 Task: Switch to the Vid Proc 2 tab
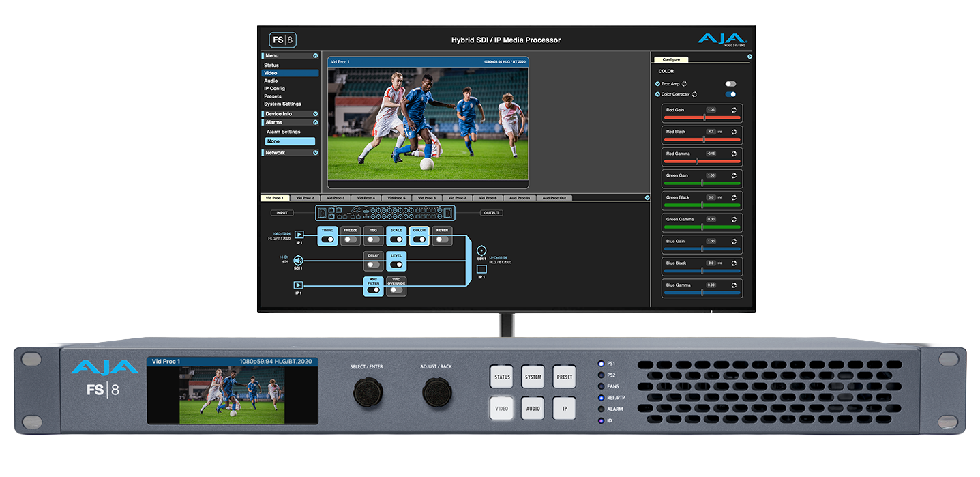305,198
